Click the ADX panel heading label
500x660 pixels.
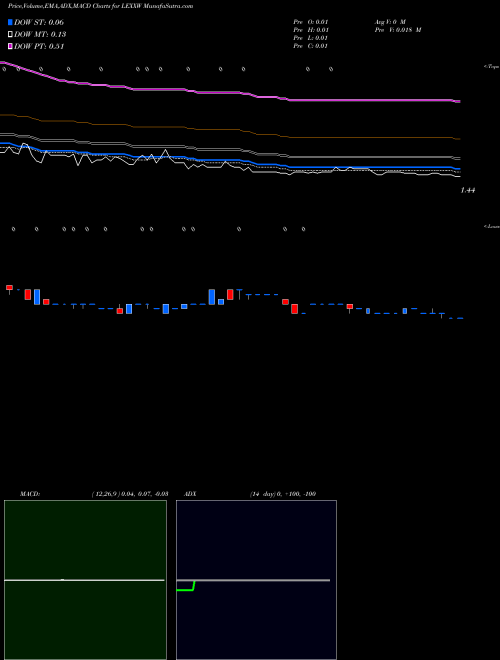(x=190, y=494)
